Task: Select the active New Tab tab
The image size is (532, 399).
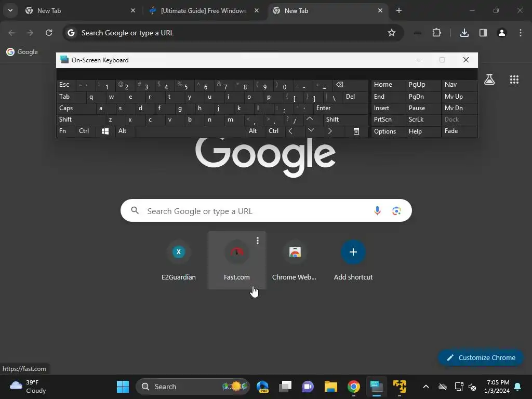Action: click(x=328, y=10)
